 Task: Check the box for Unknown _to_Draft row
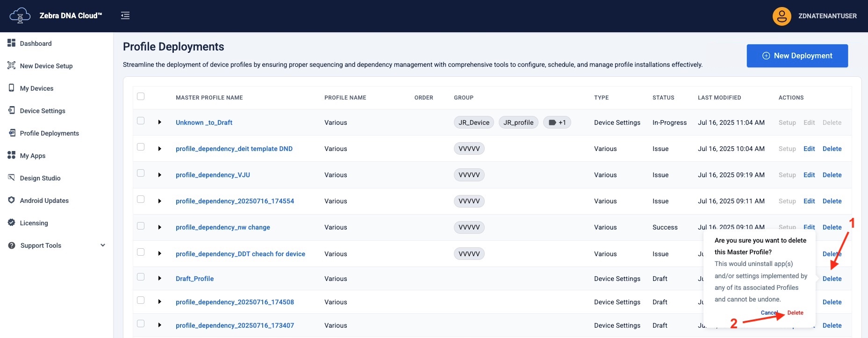point(141,121)
